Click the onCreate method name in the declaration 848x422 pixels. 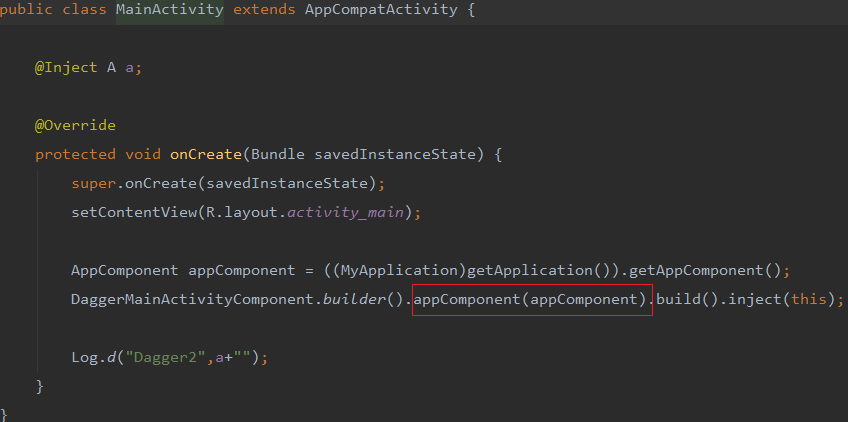point(206,154)
